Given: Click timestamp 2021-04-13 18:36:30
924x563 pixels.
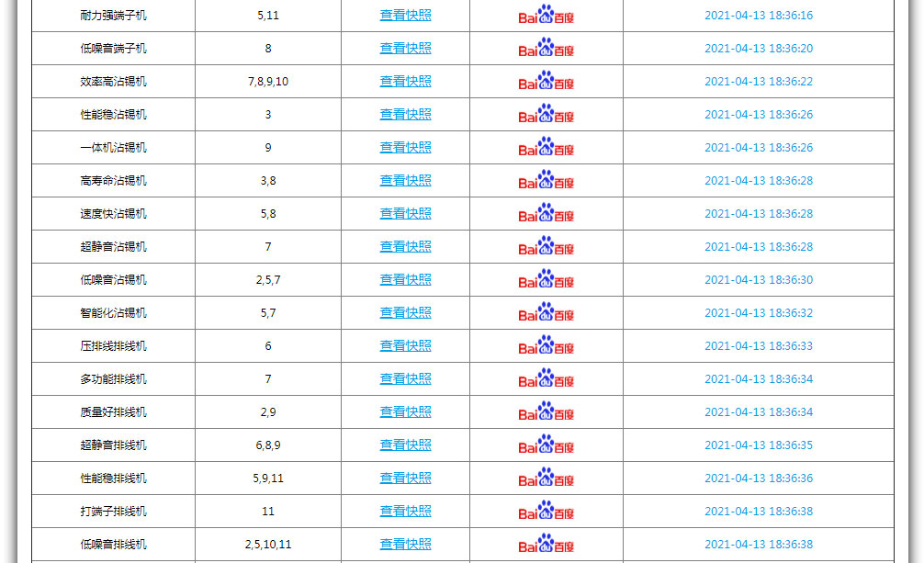Looking at the screenshot, I should (x=759, y=279).
